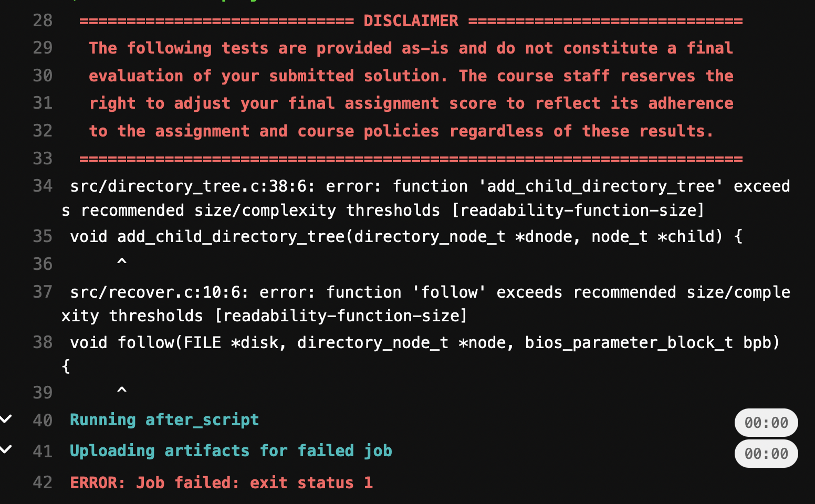Click the DISCLAIMER heading line

point(411,21)
